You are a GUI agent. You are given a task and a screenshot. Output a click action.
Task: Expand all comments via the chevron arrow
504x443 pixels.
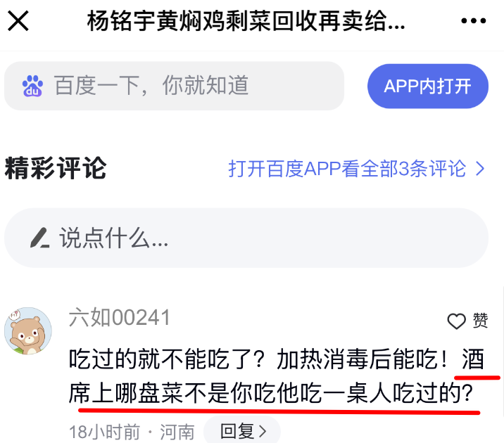(480, 169)
